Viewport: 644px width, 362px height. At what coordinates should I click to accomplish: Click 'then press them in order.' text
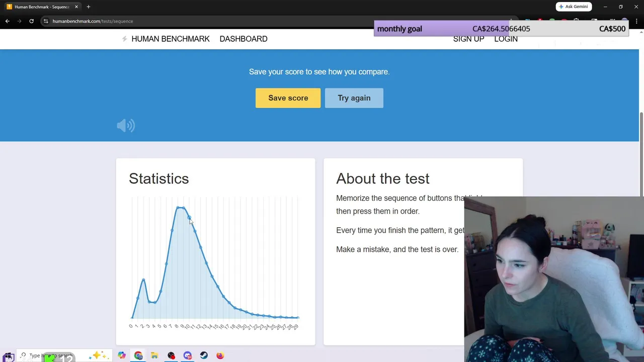(378, 211)
